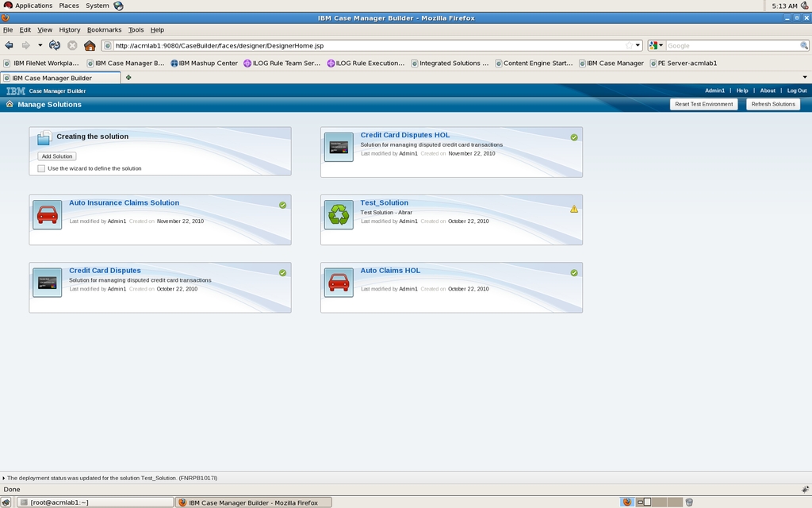Click the browser Stop loading icon

click(72, 45)
